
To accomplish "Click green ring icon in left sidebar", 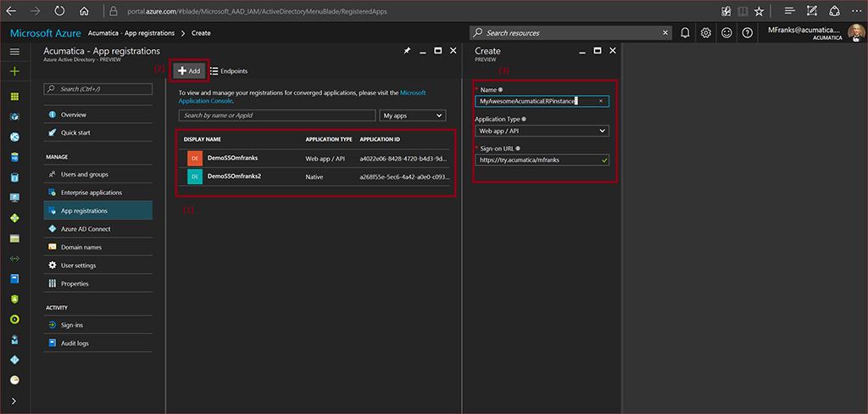I will (x=15, y=319).
